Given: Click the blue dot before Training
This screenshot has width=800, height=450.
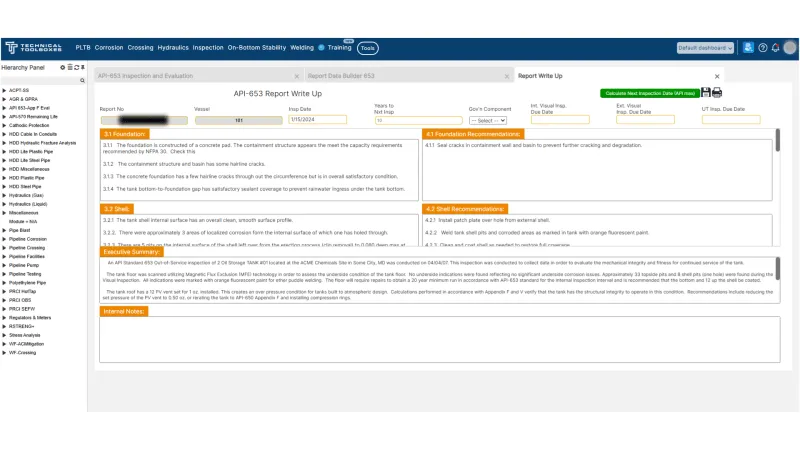Looking at the screenshot, I should tap(321, 47).
